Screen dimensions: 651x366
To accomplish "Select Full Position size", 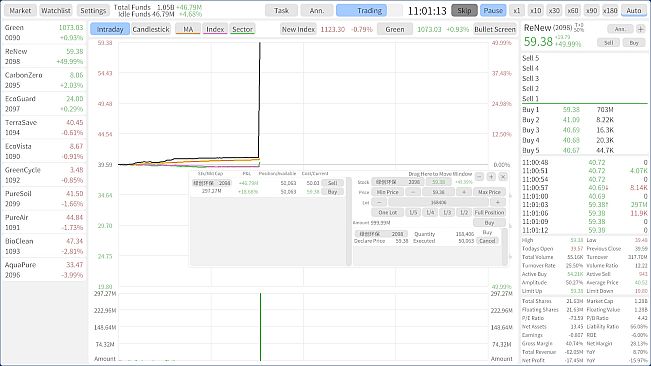I will pyautogui.click(x=489, y=212).
